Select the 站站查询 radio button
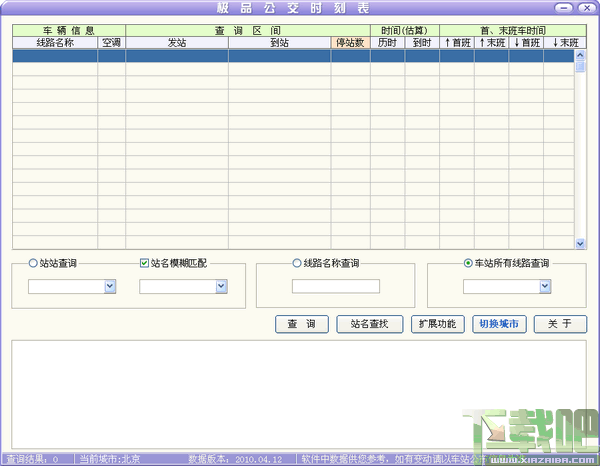 (33, 263)
